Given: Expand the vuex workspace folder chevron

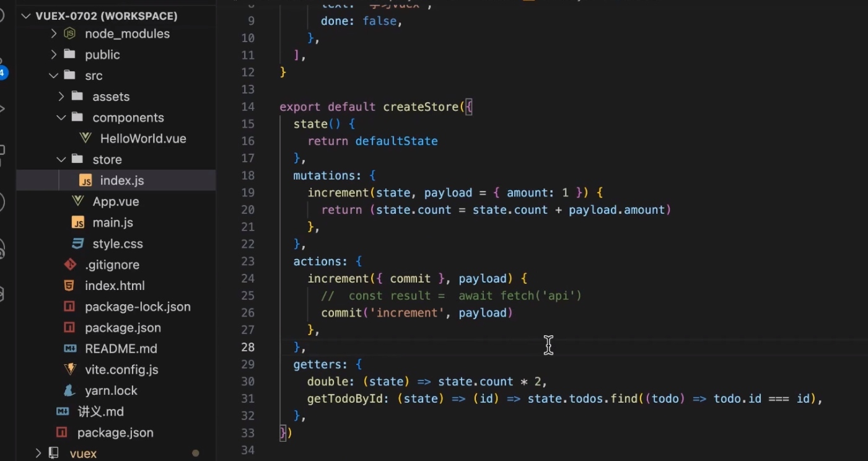Looking at the screenshot, I should (x=38, y=453).
